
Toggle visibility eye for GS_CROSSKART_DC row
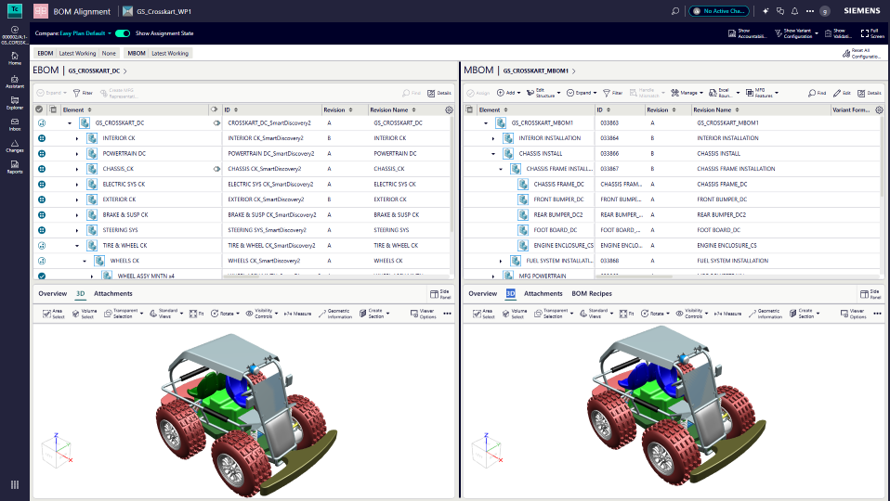point(216,123)
